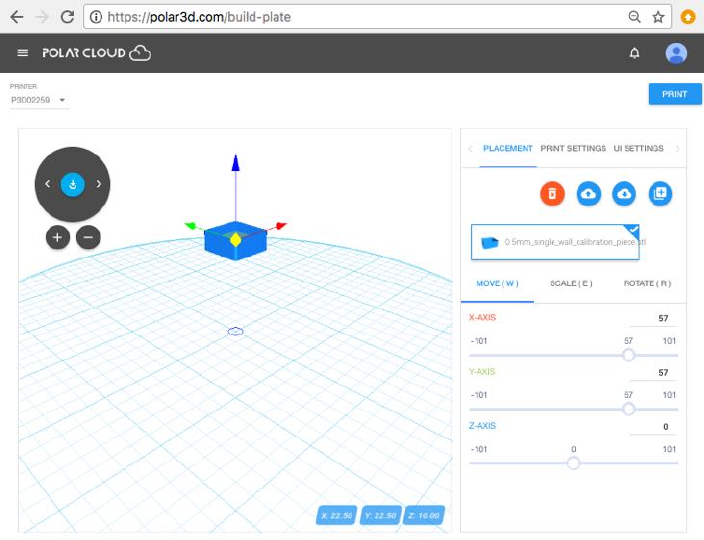Click the Y: 22.50 dimension badge
Screen dimensions: 704x540
[380, 515]
